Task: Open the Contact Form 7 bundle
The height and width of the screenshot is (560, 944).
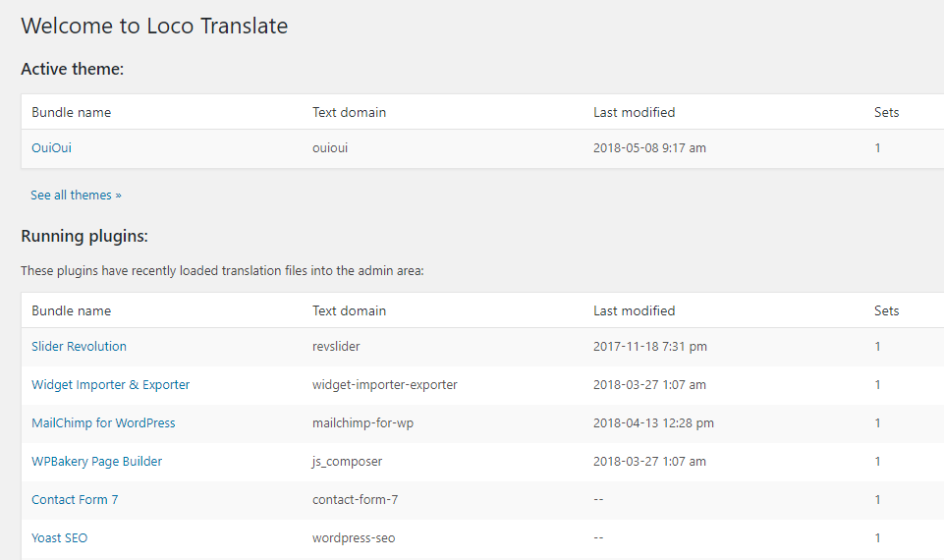Action: coord(75,500)
